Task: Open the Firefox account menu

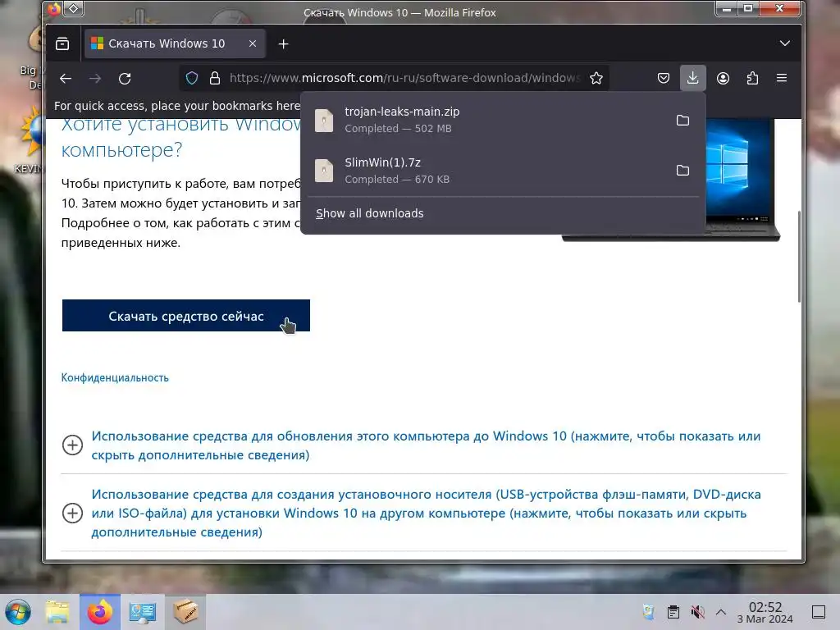Action: pos(723,78)
